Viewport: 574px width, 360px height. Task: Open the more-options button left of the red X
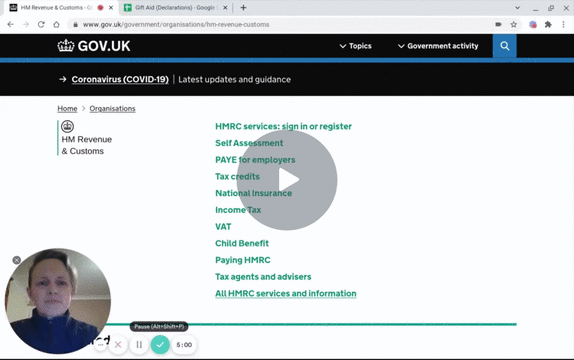click(101, 345)
